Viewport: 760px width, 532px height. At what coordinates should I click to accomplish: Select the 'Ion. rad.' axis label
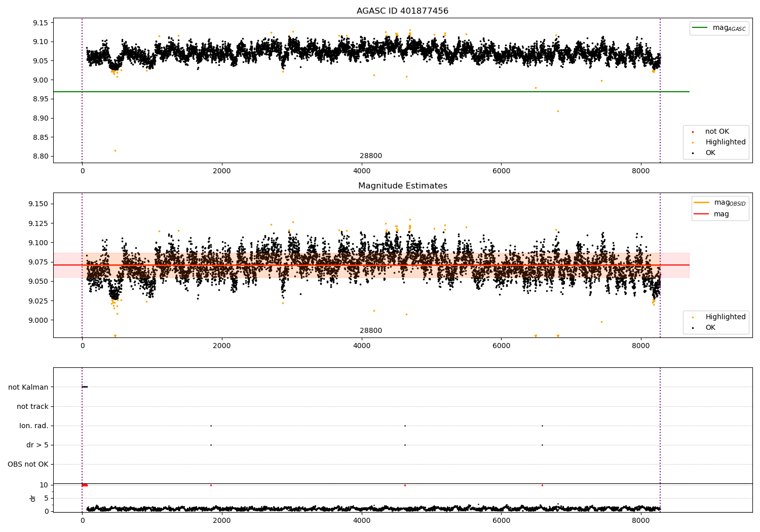coord(34,426)
